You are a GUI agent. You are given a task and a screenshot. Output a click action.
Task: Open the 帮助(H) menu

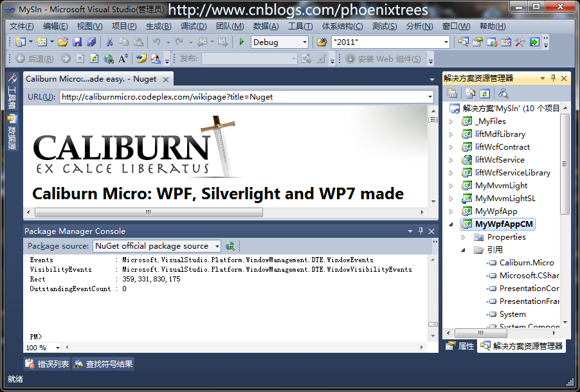click(x=493, y=26)
